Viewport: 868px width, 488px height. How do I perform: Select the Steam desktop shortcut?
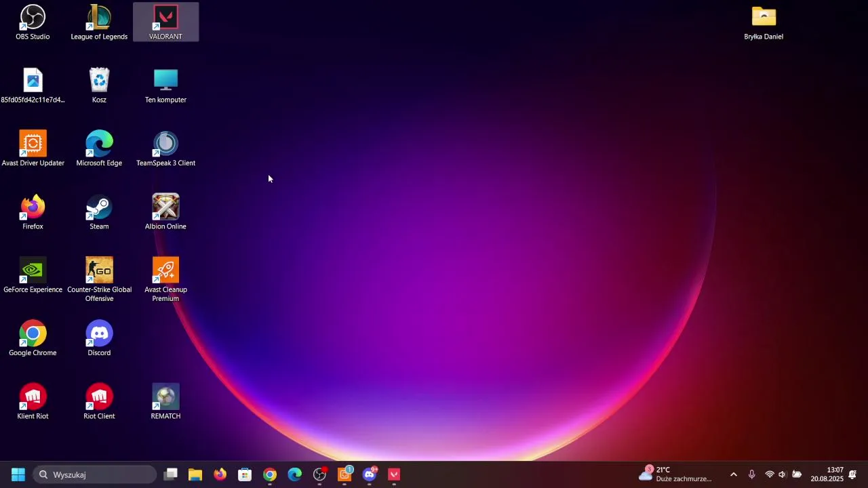point(99,213)
